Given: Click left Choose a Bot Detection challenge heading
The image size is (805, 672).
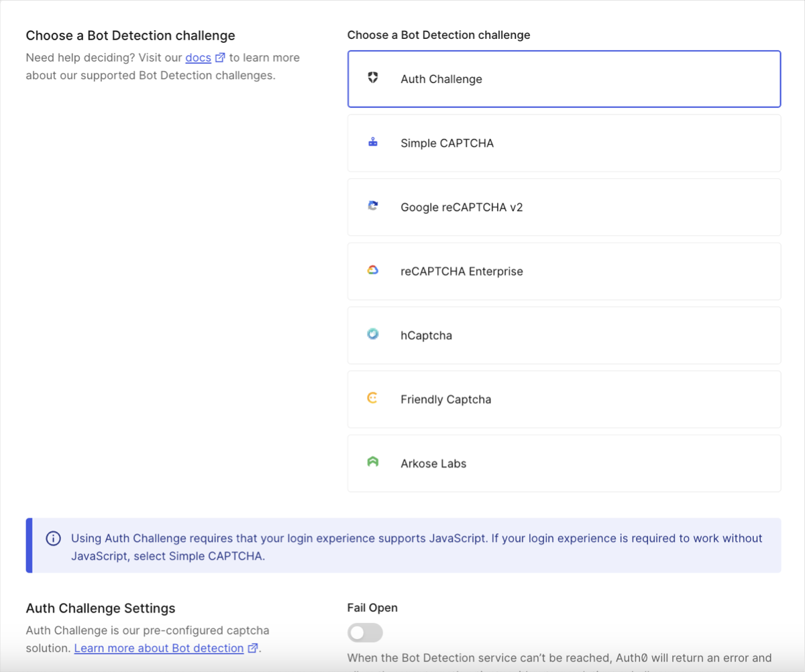Looking at the screenshot, I should 131,36.
